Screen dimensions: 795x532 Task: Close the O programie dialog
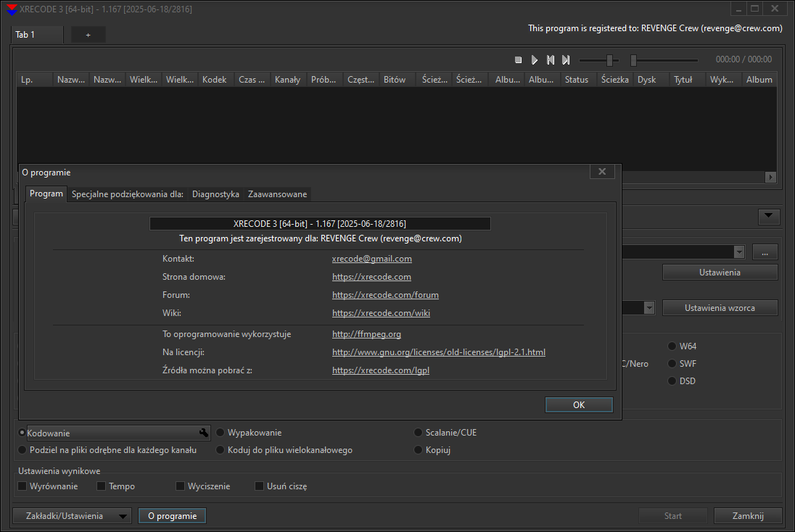click(602, 171)
